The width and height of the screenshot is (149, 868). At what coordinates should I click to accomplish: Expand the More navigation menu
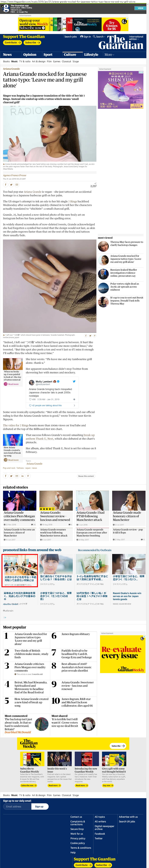coord(109,55)
